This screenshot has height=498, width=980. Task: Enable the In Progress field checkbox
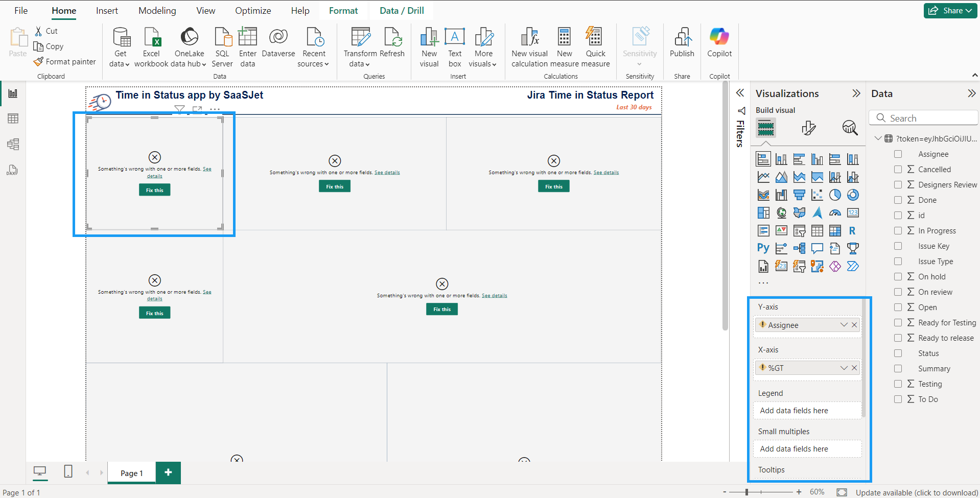tap(898, 230)
